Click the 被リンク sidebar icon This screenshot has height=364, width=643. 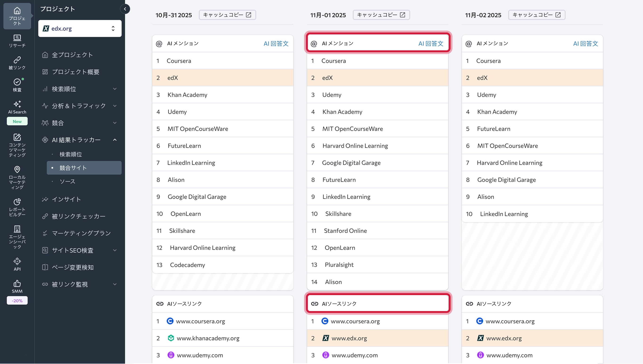(17, 63)
